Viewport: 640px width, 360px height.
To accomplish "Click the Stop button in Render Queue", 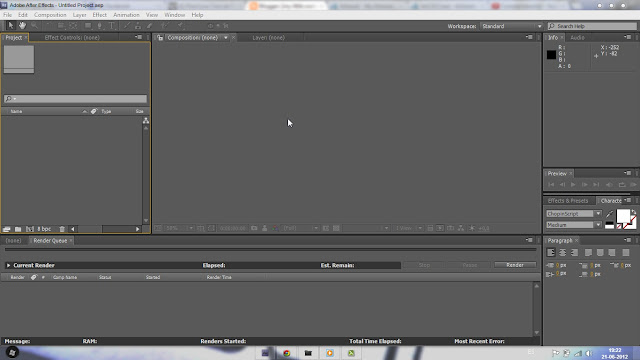I will point(424,265).
